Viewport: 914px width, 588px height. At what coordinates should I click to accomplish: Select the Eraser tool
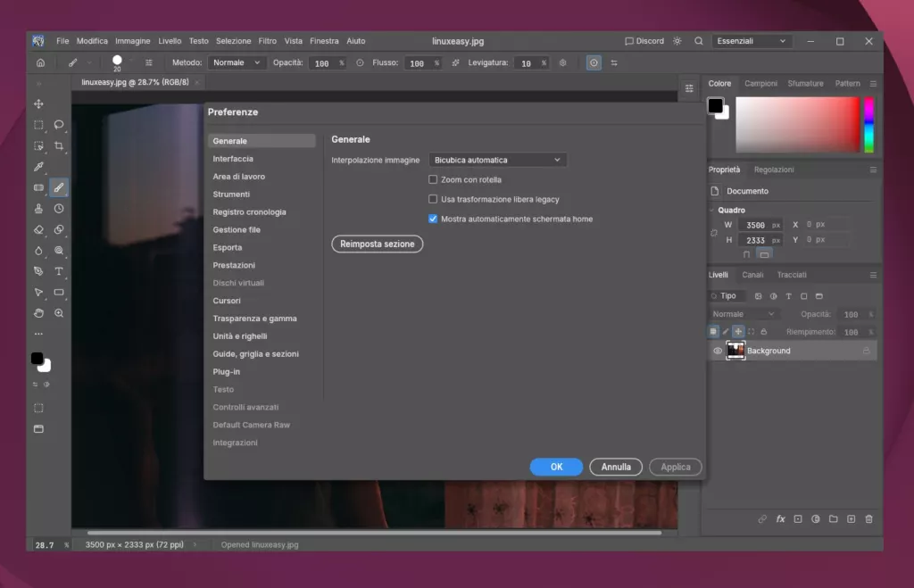38,229
